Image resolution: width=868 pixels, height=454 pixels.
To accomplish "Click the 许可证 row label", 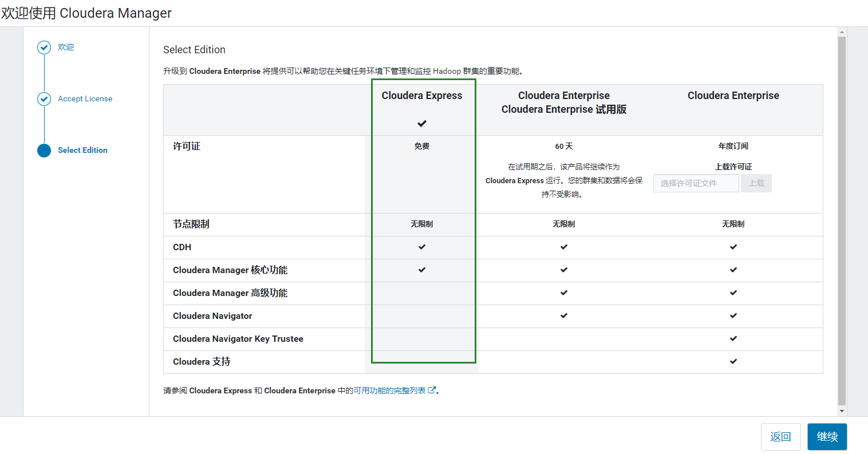I will coord(187,146).
